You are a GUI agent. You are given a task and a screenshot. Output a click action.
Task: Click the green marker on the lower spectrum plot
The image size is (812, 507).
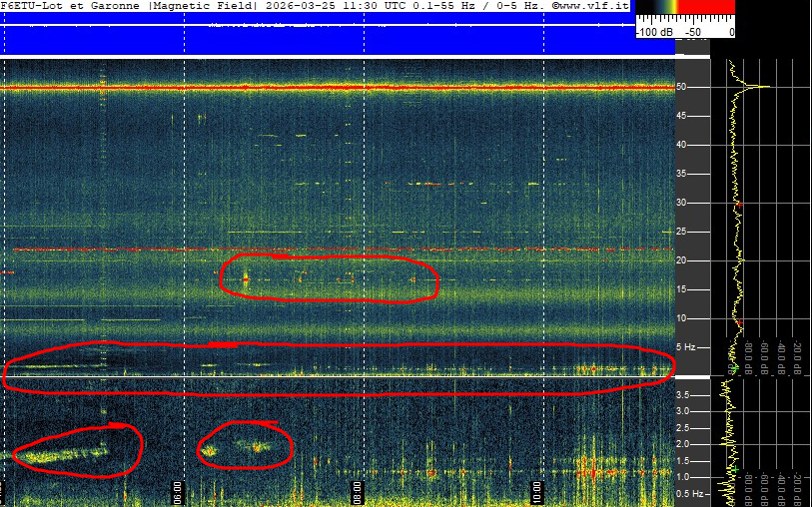(733, 469)
